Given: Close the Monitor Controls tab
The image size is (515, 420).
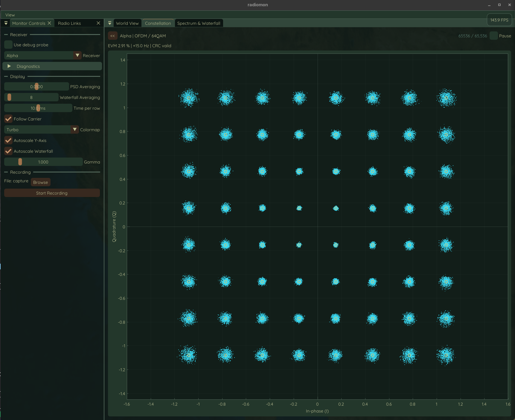Looking at the screenshot, I should (49, 23).
